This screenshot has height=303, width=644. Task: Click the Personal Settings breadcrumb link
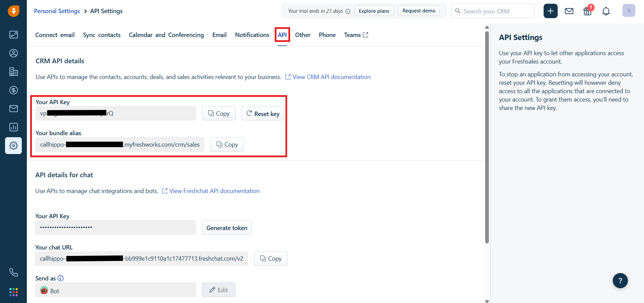[57, 11]
